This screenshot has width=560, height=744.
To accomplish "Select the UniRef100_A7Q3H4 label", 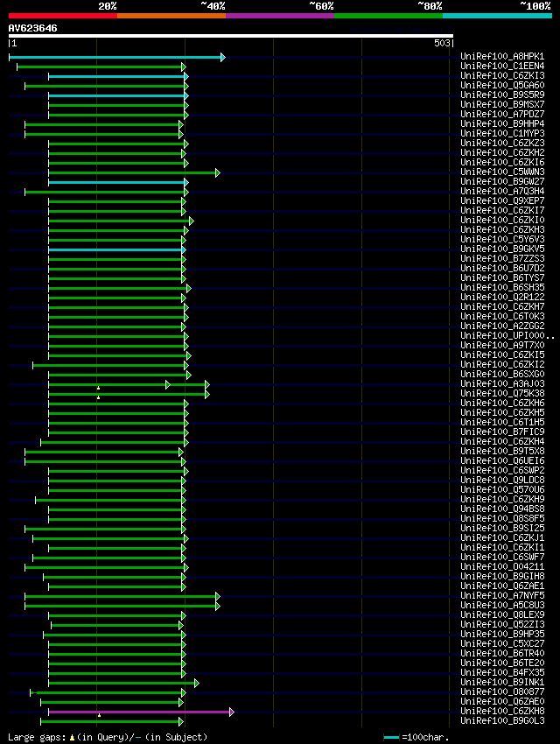I will [502, 191].
